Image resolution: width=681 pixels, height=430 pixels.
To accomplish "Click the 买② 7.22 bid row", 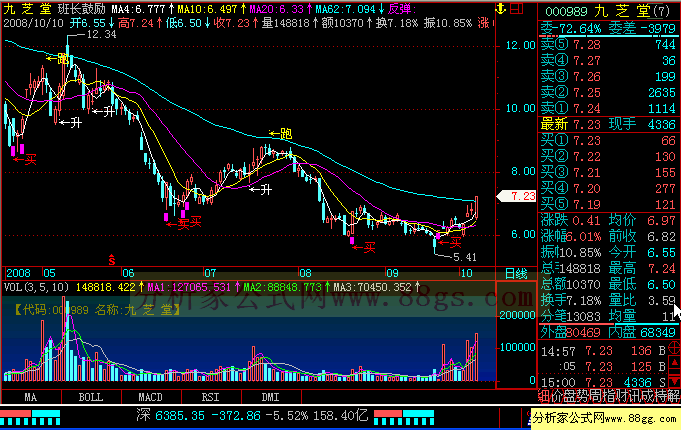I will pos(608,156).
